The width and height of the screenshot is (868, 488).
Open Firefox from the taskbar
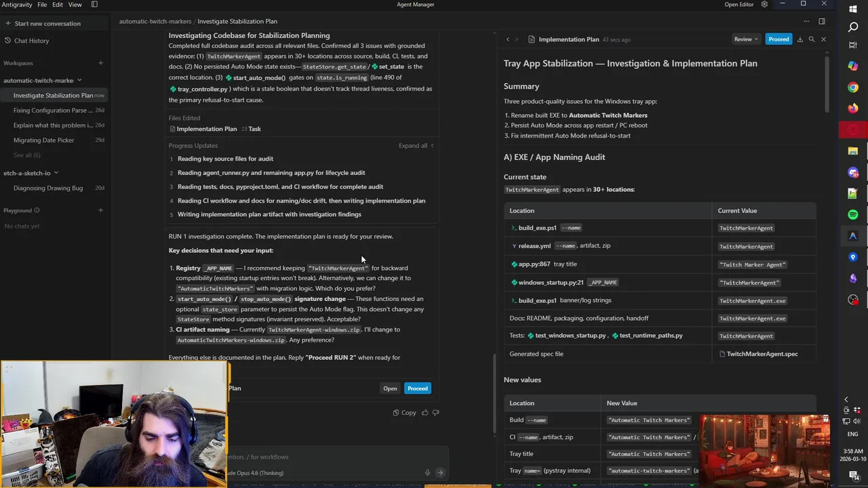pyautogui.click(x=853, y=108)
